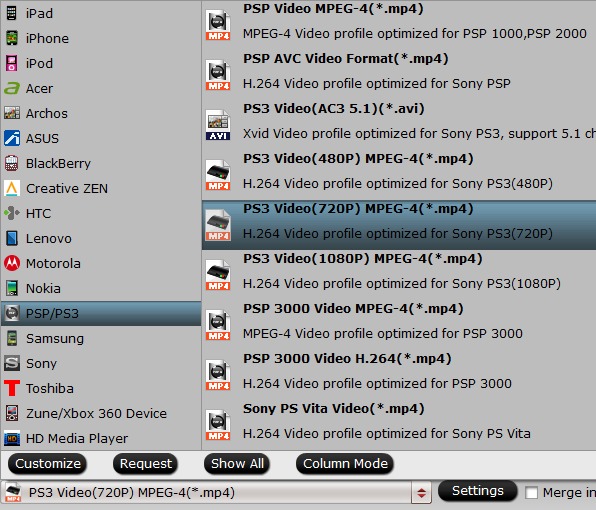Click the Sony S logo icon
This screenshot has width=596, height=510.
click(12, 363)
